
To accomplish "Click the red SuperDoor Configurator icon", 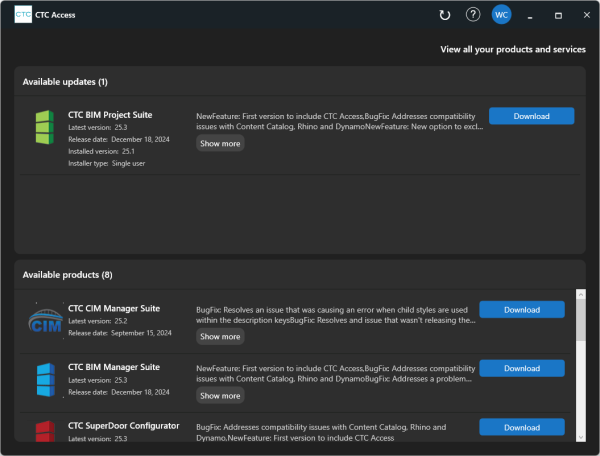I will 44,431.
